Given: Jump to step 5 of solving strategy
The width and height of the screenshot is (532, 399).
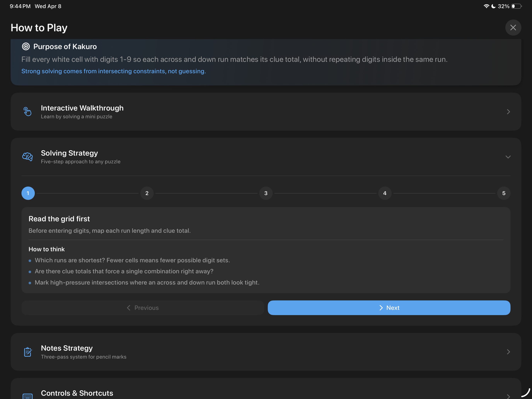Looking at the screenshot, I should [504, 193].
